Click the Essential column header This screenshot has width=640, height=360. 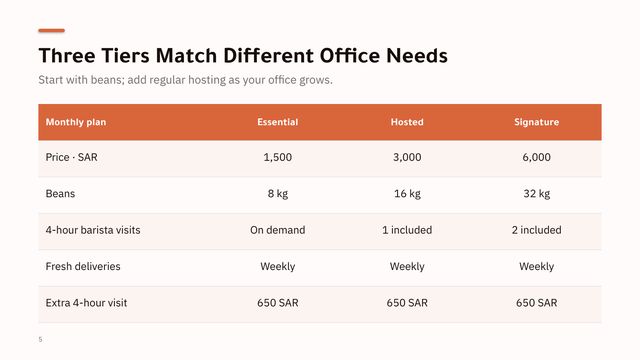click(278, 122)
